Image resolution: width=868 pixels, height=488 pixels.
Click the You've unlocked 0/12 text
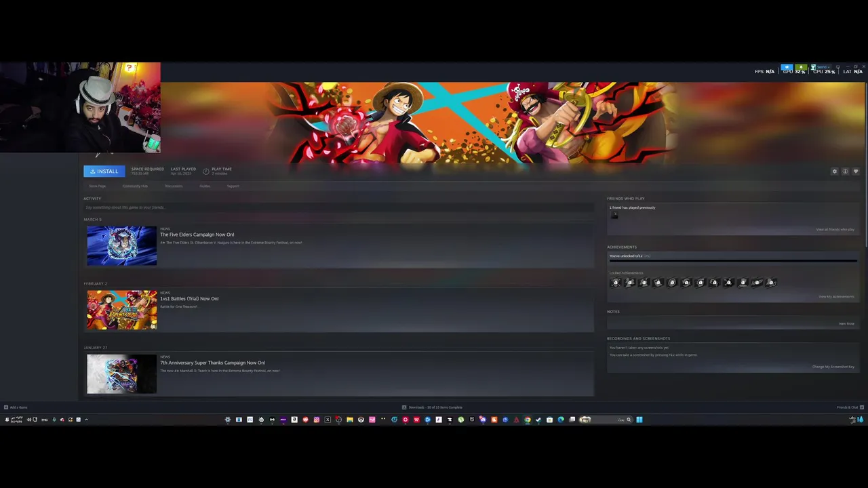tap(626, 256)
